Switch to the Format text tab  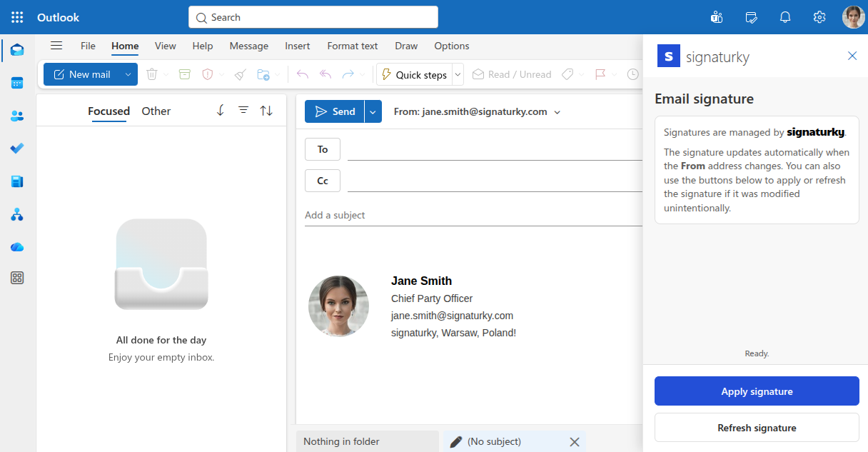[352, 46]
